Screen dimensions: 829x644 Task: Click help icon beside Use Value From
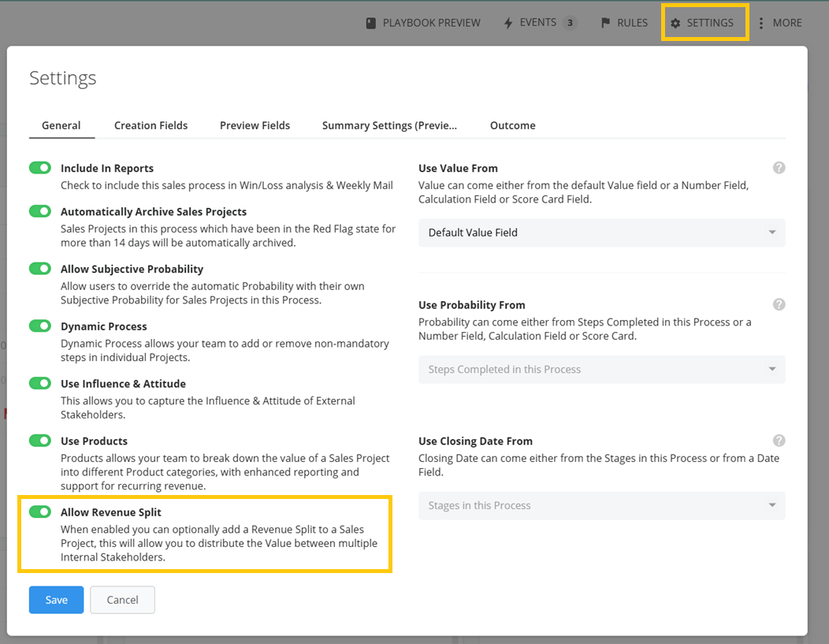point(779,168)
